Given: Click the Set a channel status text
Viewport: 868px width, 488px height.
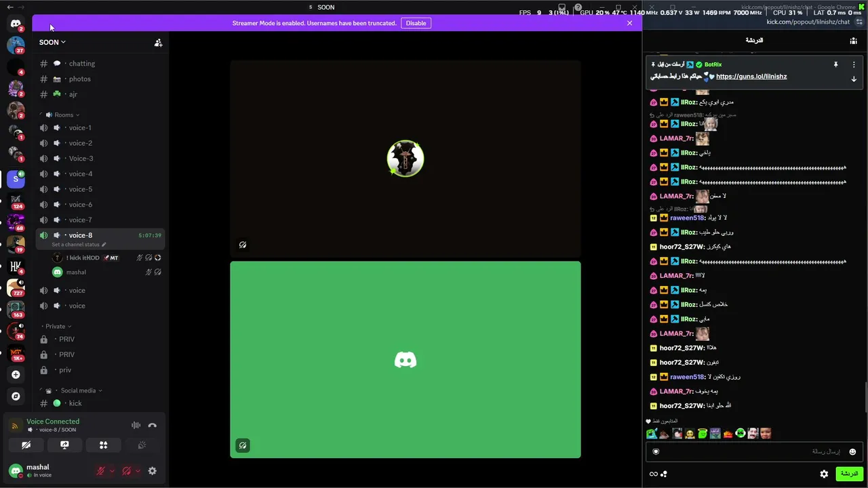Looking at the screenshot, I should pyautogui.click(x=75, y=245).
